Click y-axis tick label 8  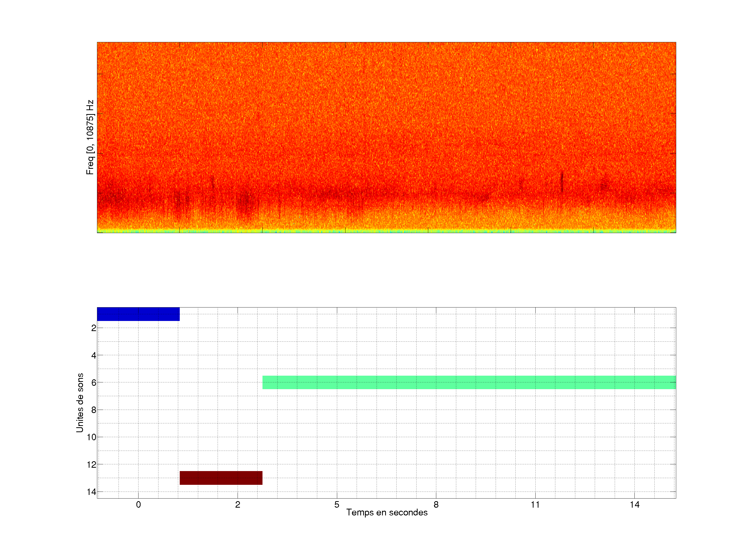click(x=94, y=410)
